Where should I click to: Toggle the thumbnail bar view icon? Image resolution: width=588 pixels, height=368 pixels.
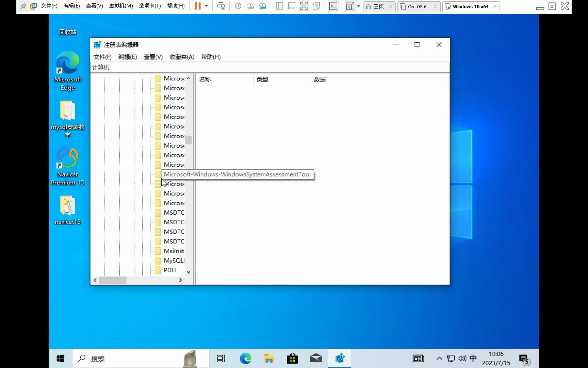(x=292, y=6)
